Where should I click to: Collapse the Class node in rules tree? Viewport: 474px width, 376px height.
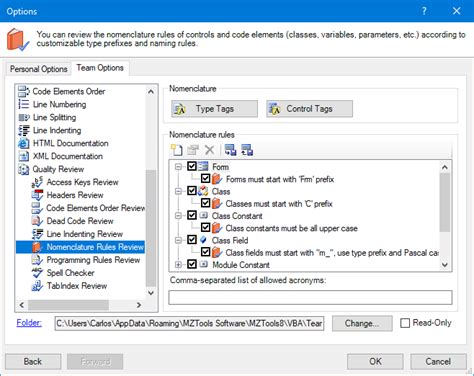pos(178,191)
